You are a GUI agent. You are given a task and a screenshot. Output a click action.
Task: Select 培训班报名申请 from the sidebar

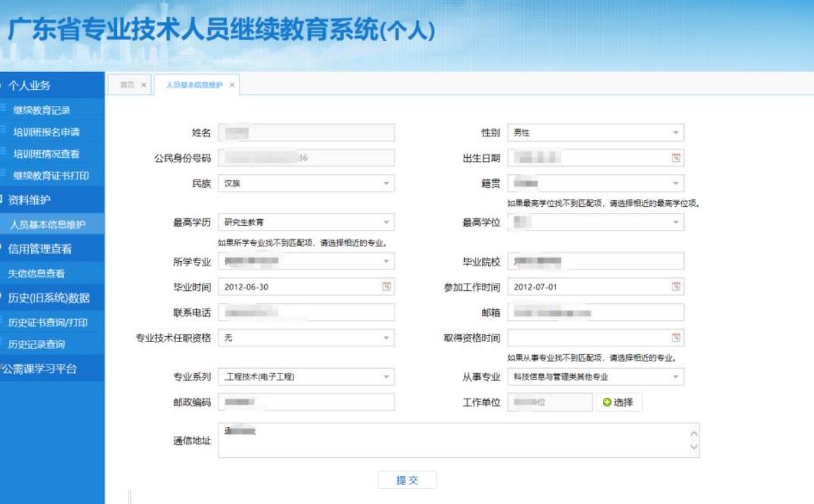pyautogui.click(x=46, y=132)
